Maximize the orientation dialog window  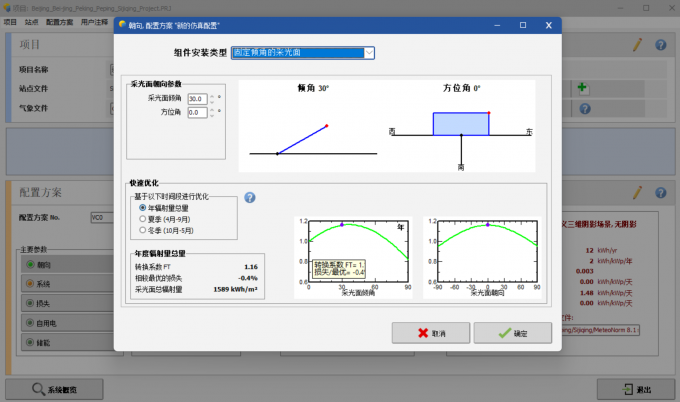click(x=523, y=25)
